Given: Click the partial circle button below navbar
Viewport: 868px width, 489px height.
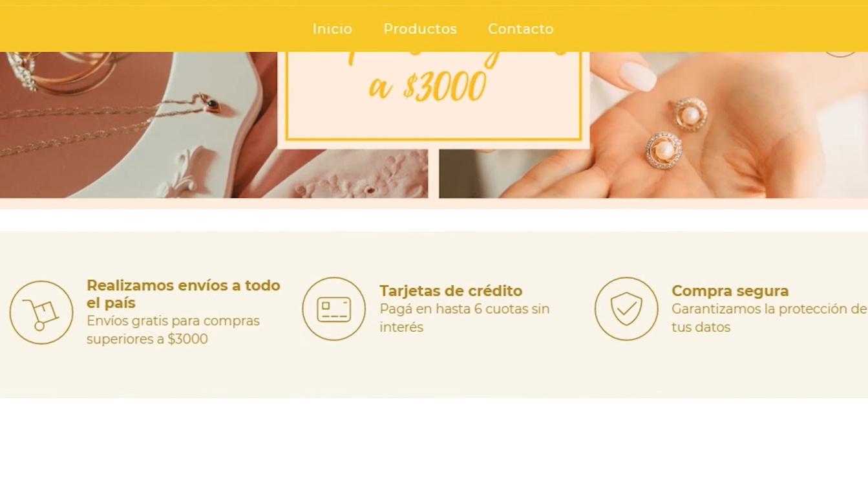Looking at the screenshot, I should pos(840,54).
